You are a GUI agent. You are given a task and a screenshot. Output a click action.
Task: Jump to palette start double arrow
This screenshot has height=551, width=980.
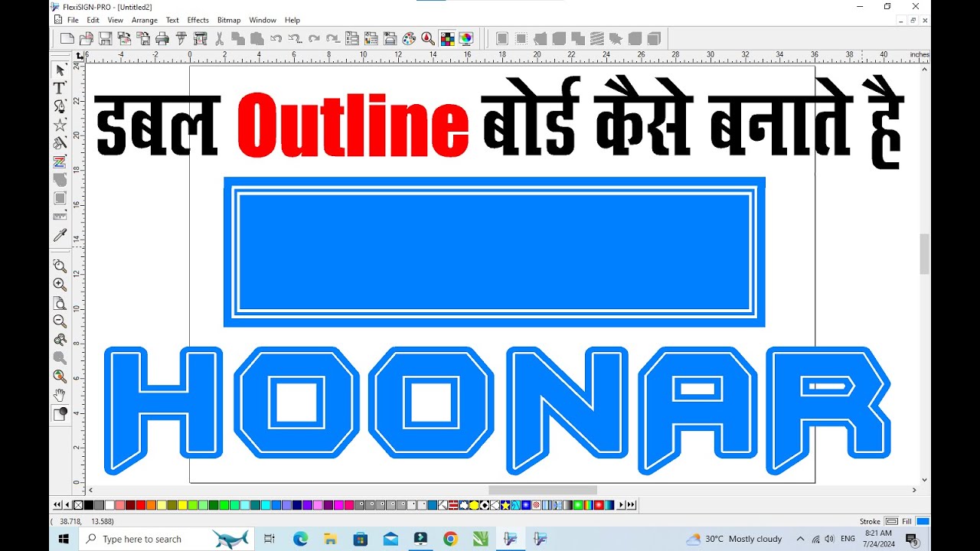pos(57,505)
